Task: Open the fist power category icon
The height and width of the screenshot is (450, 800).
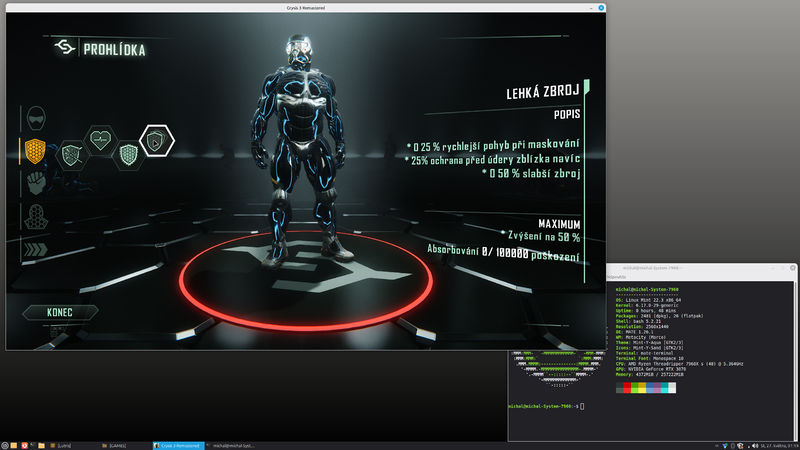Action: pos(36,183)
